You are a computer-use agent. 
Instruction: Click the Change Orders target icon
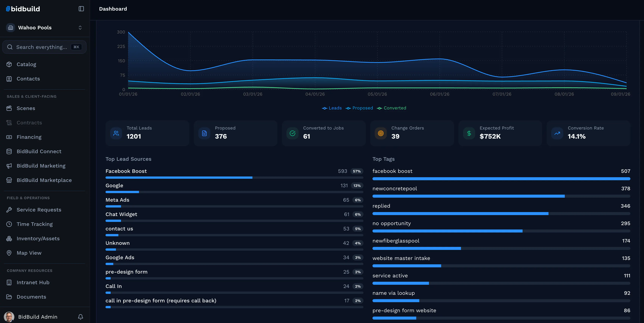point(381,133)
